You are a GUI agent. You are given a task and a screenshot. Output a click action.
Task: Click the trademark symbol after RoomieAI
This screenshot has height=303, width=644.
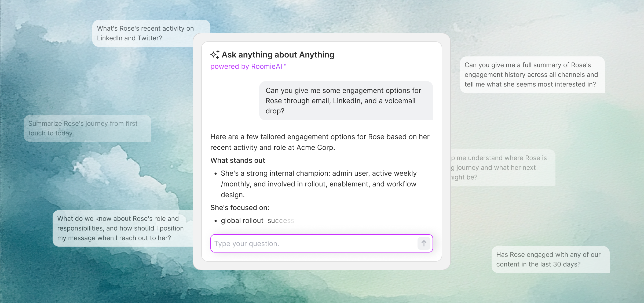(x=284, y=65)
